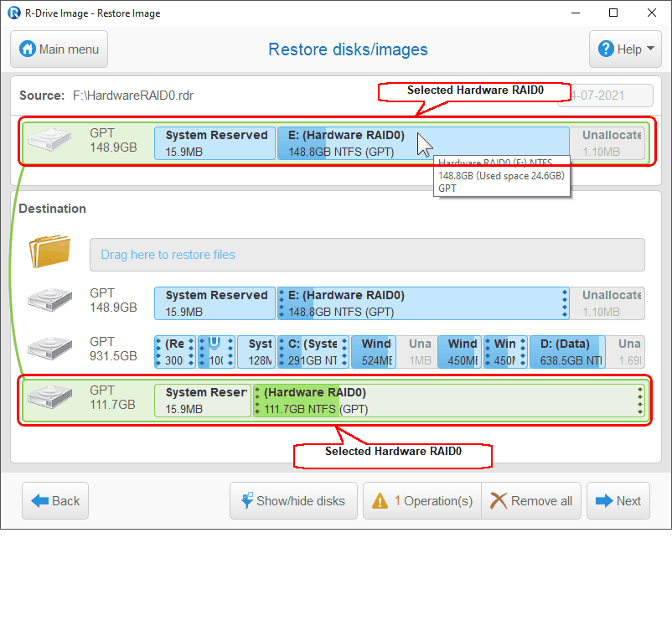Viewport: 672px width, 626px height.
Task: Maximize the R-Drive Image window
Action: click(613, 13)
